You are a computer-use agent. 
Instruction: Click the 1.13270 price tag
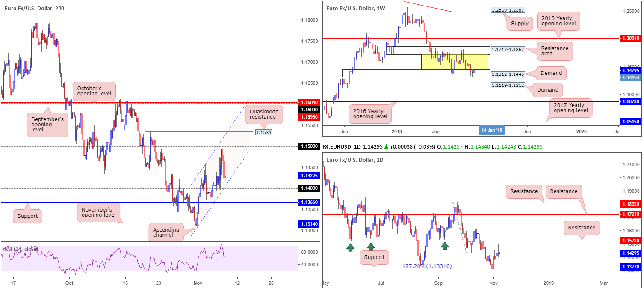[630, 267]
